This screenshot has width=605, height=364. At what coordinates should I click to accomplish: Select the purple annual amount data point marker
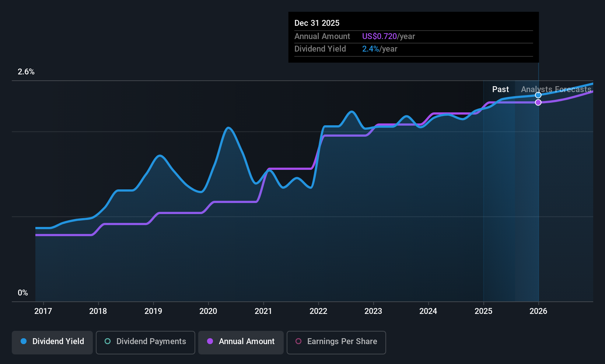pyautogui.click(x=538, y=102)
